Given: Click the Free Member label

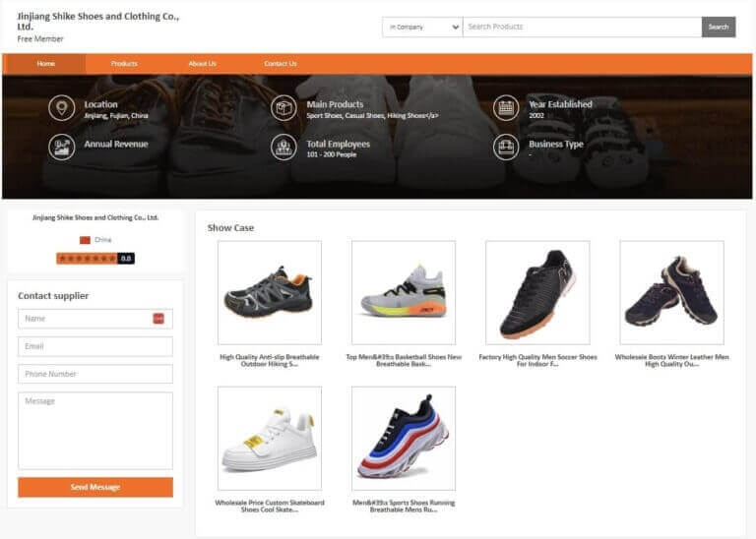Looking at the screenshot, I should tap(40, 39).
